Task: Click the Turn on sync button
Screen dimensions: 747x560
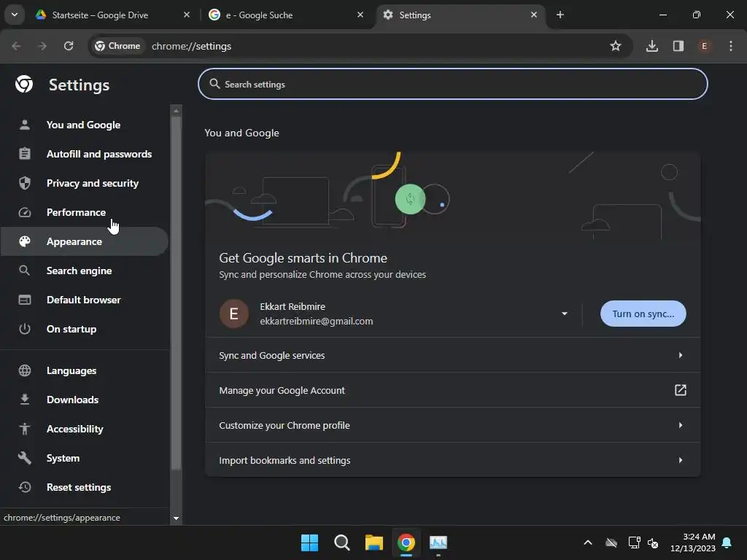Action: coord(643,314)
